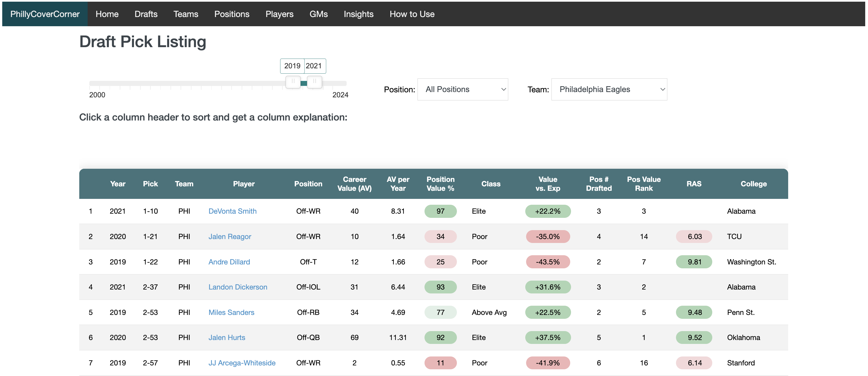868x376 pixels.
Task: Open How to Use page
Action: (x=412, y=14)
